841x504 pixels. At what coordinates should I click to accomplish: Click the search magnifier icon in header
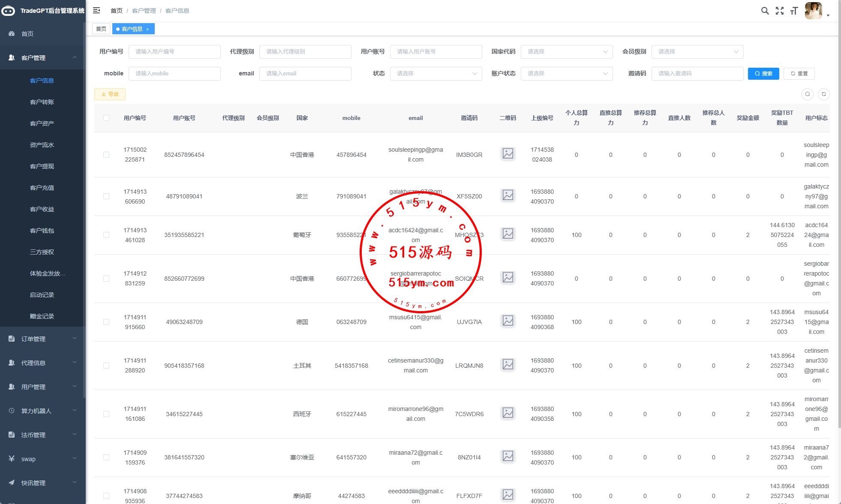(x=765, y=11)
